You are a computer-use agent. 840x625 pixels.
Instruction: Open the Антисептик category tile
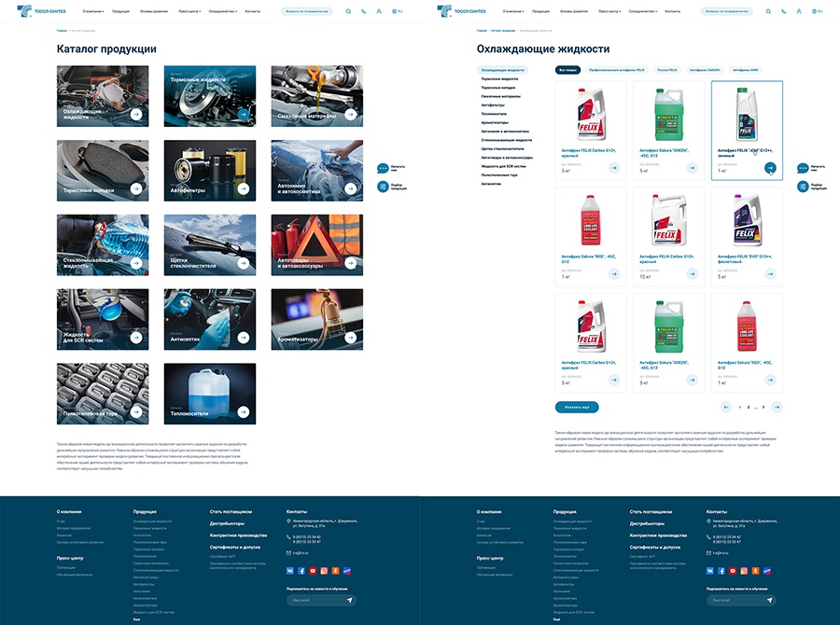point(210,320)
